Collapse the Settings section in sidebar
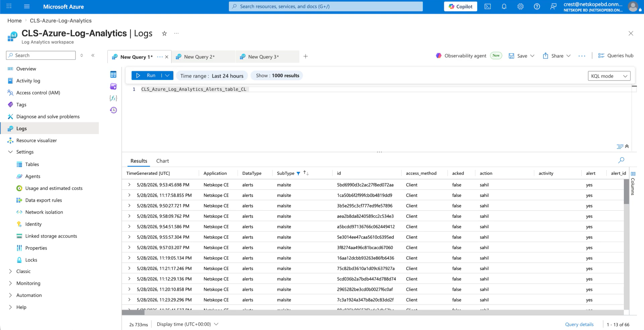Viewport: 644px width, 330px height. (x=10, y=152)
